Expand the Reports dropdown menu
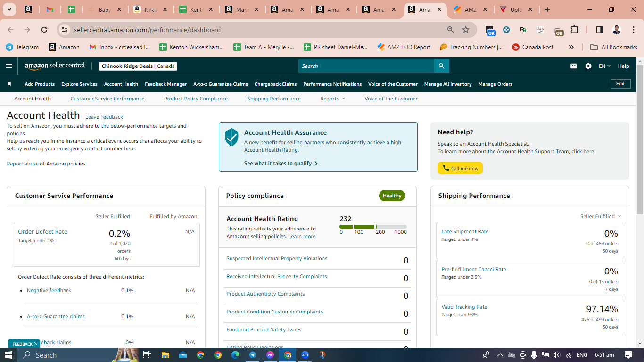 click(333, 99)
